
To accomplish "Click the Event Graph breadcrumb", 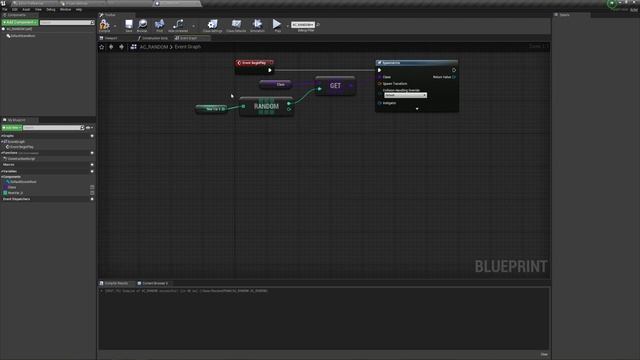I will point(188,47).
